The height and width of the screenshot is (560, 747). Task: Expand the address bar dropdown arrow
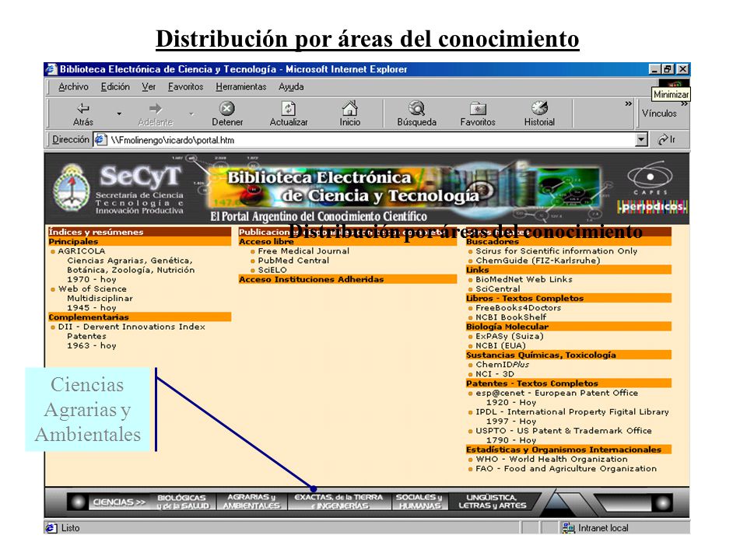[x=642, y=139]
